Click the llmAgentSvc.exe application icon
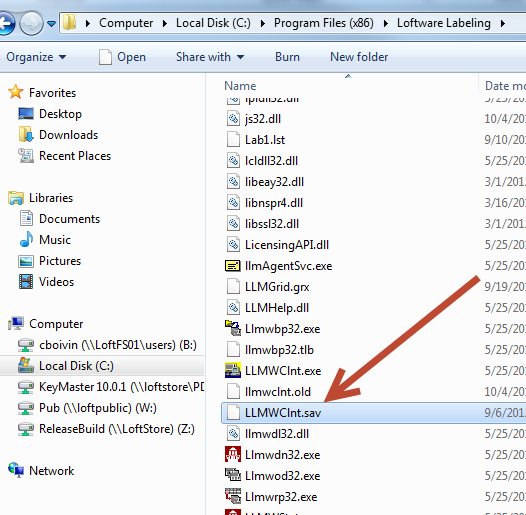526x515 pixels. pos(232,266)
